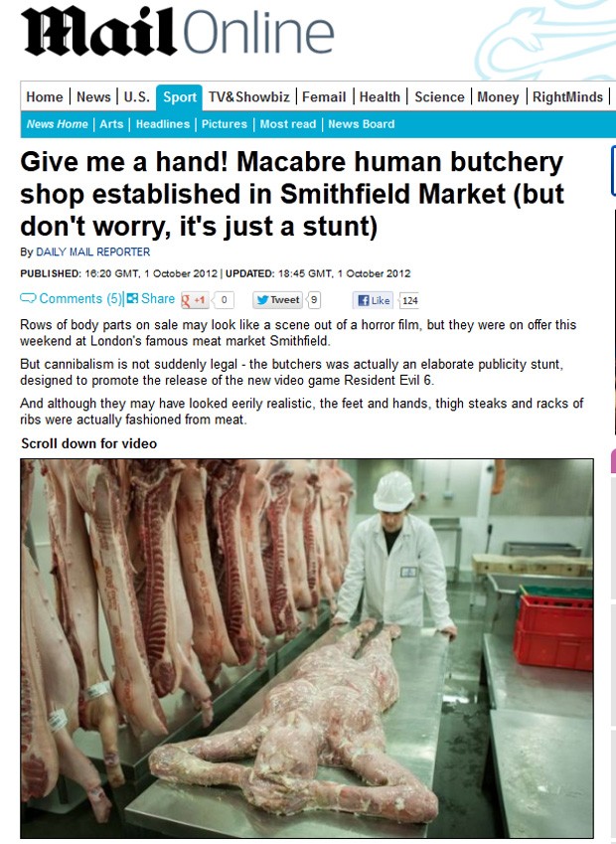Click the Twitter Tweet button
The image size is (616, 844).
pos(277,300)
